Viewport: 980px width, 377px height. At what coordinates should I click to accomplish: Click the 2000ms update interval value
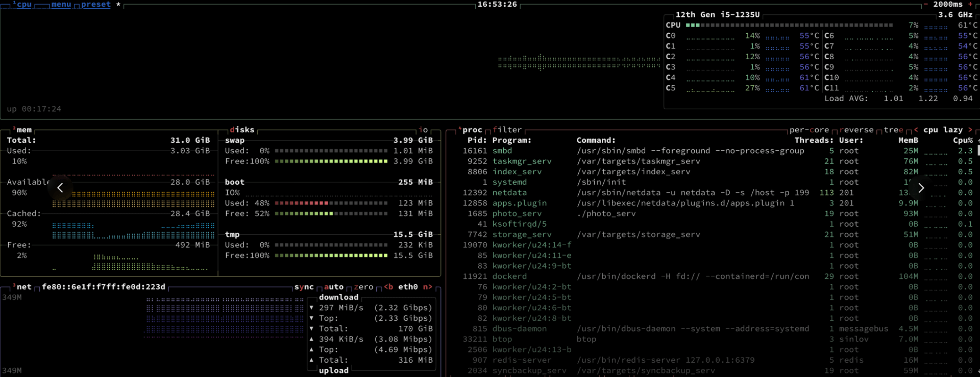pos(948,4)
